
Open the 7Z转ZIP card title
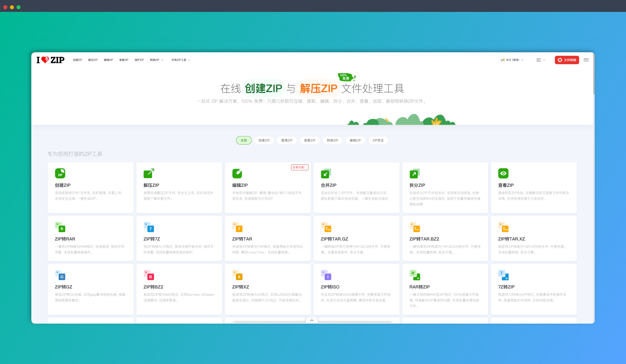[x=506, y=287]
